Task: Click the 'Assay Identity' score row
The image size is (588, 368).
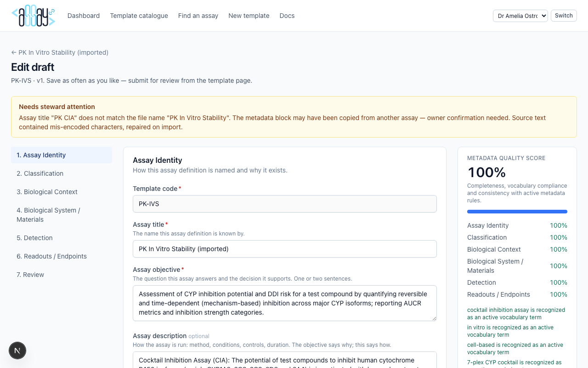Action: pos(517,225)
